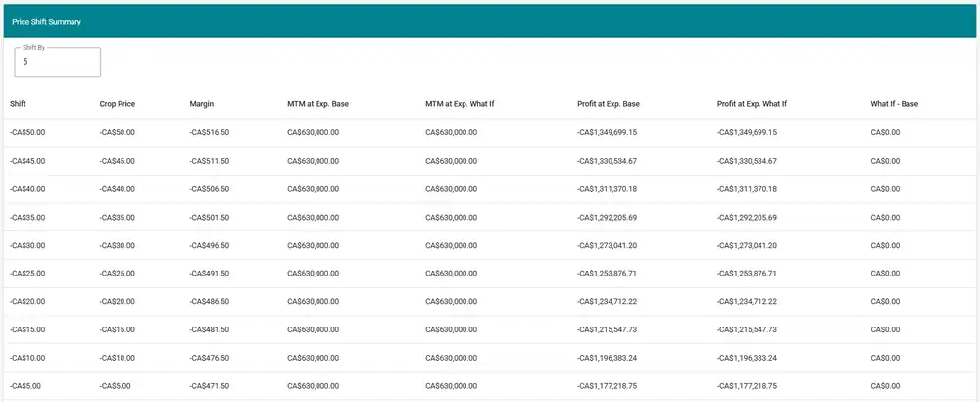980x402 pixels.
Task: Click What If - Base CA$0.00 in -CA$25.00 shift row
Action: tap(885, 274)
